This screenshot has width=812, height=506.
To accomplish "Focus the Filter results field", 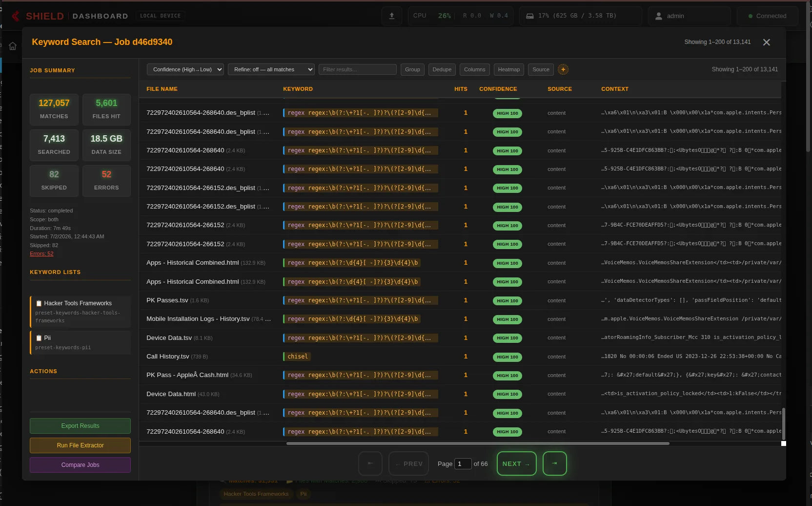I will [x=358, y=69].
